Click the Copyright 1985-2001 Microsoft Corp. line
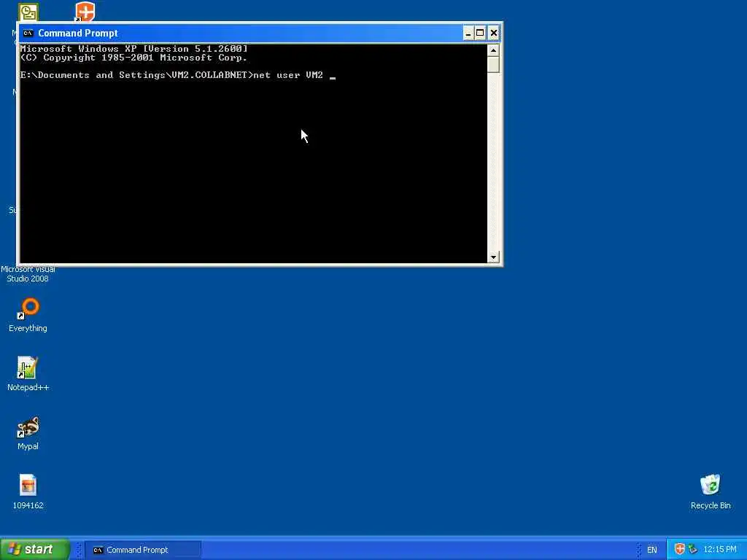Viewport: 747px width, 560px height. coord(134,58)
